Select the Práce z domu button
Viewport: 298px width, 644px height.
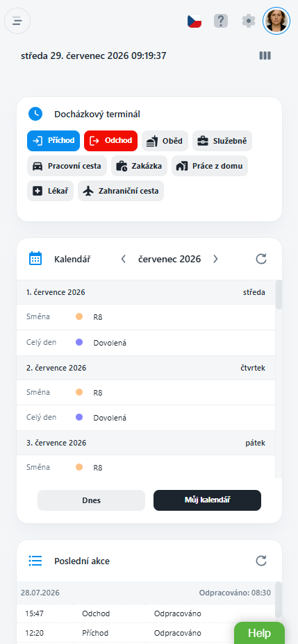tap(210, 166)
